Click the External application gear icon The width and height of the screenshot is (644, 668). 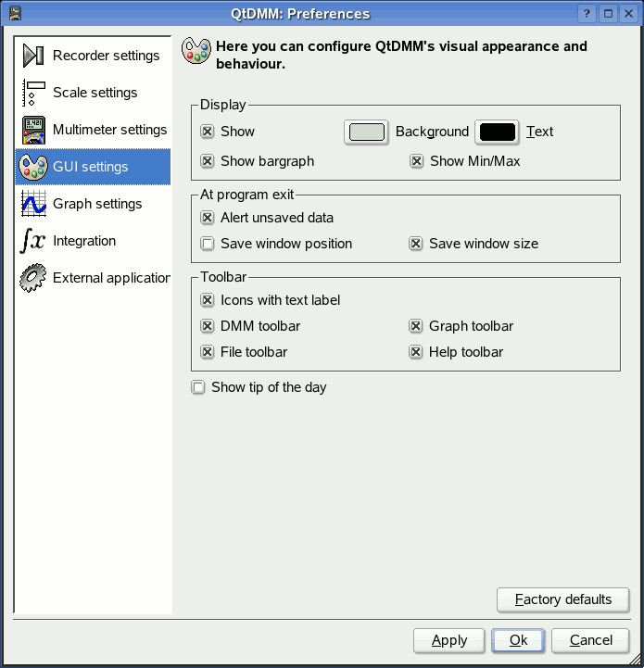pos(33,278)
